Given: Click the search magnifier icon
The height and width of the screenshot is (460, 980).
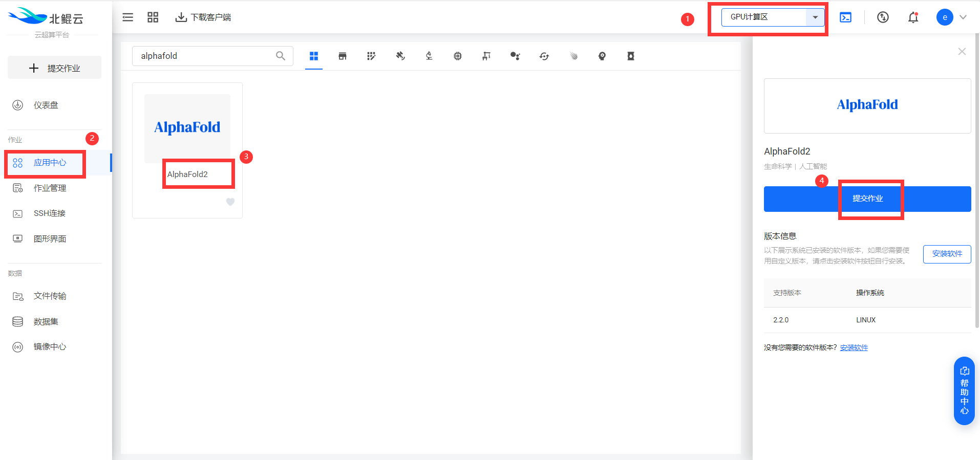Looking at the screenshot, I should pos(281,56).
